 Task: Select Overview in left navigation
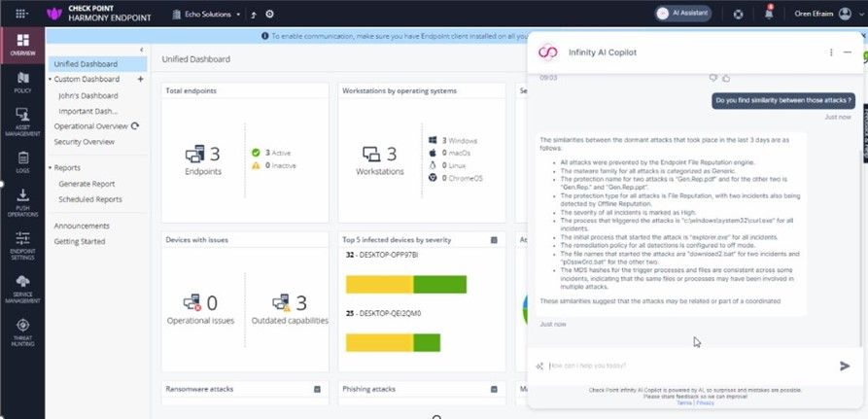click(22, 45)
